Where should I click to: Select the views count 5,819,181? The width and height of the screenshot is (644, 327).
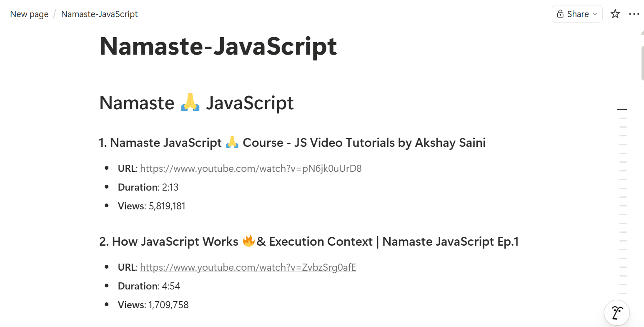click(x=167, y=206)
